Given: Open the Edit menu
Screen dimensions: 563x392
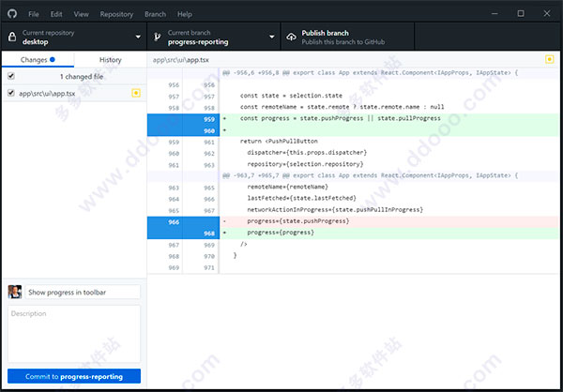Looking at the screenshot, I should pyautogui.click(x=56, y=14).
